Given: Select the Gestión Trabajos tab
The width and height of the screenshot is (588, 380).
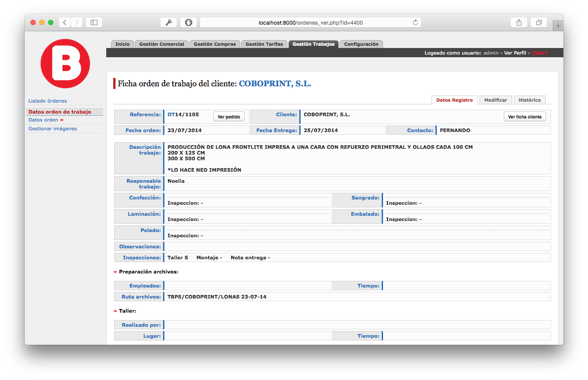Looking at the screenshot, I should pyautogui.click(x=313, y=44).
